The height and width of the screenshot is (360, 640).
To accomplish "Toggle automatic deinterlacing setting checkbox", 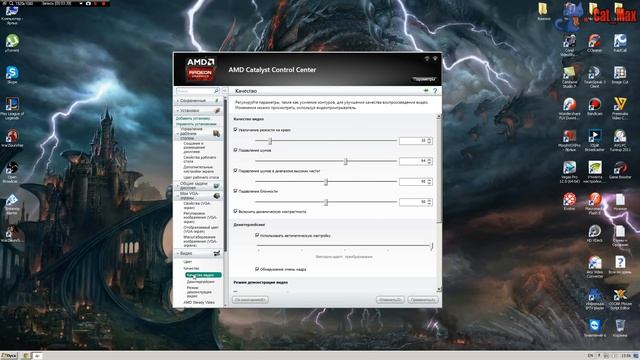I will 257,235.
